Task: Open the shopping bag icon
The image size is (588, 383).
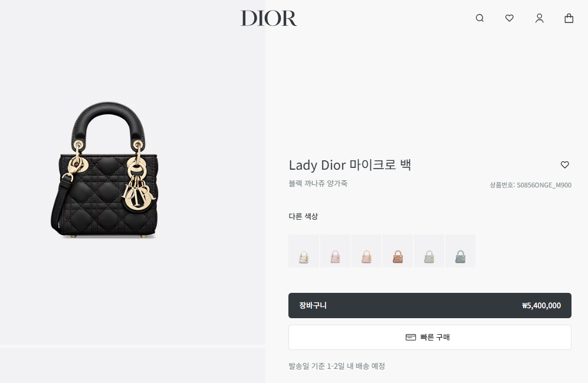Action: click(569, 18)
